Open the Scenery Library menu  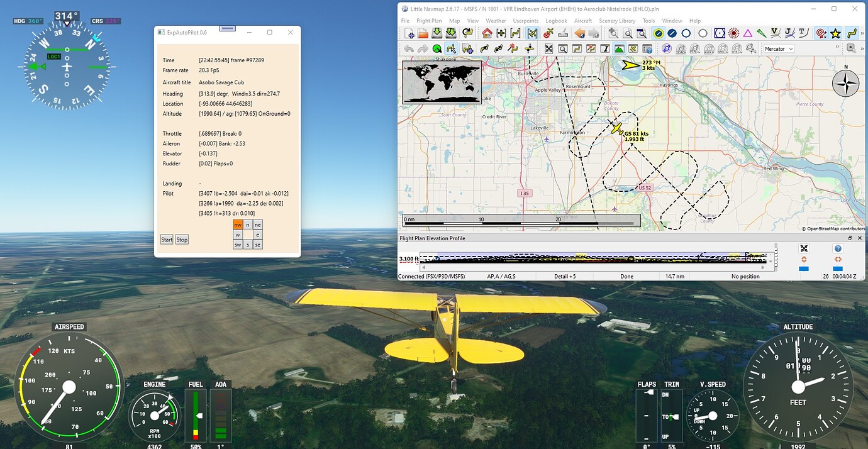pos(616,21)
